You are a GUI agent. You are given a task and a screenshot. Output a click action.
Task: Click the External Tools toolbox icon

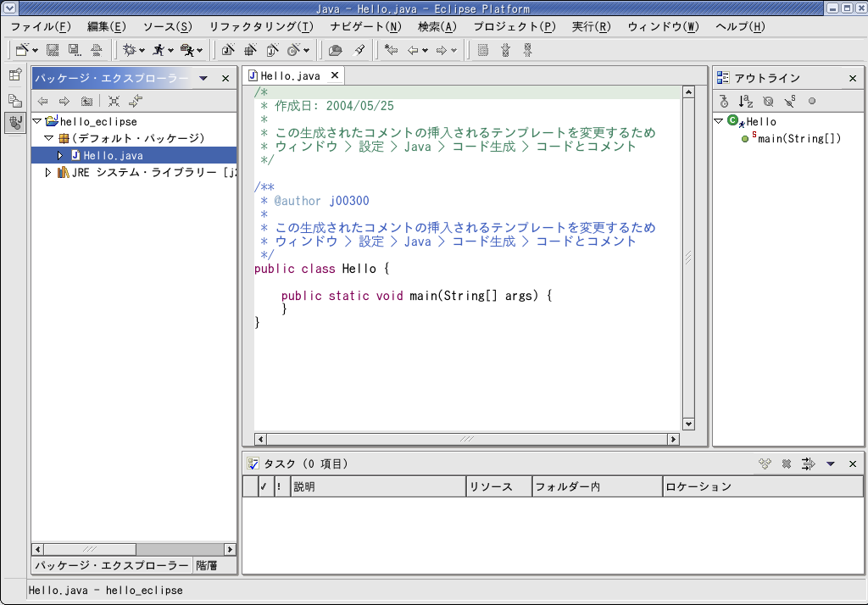187,50
